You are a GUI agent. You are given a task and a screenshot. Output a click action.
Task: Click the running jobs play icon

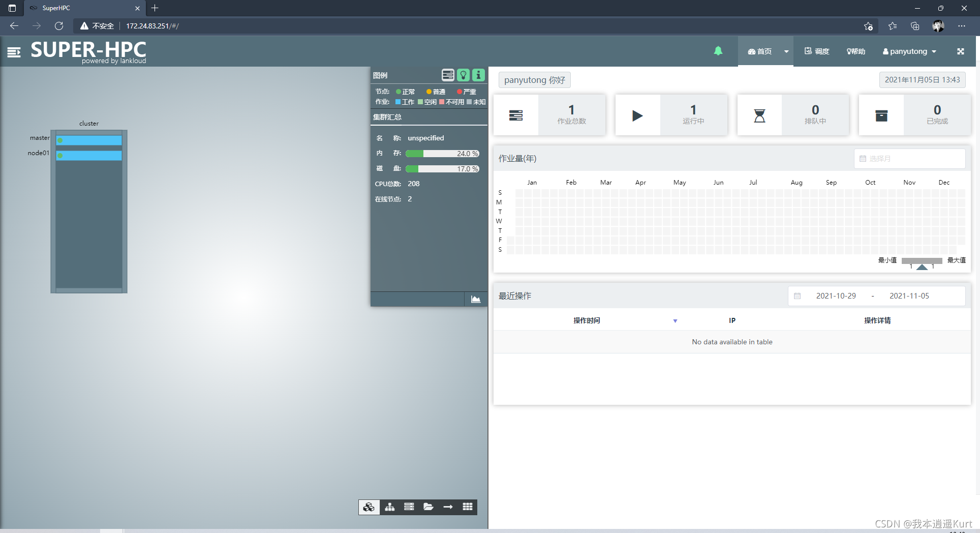[637, 115]
